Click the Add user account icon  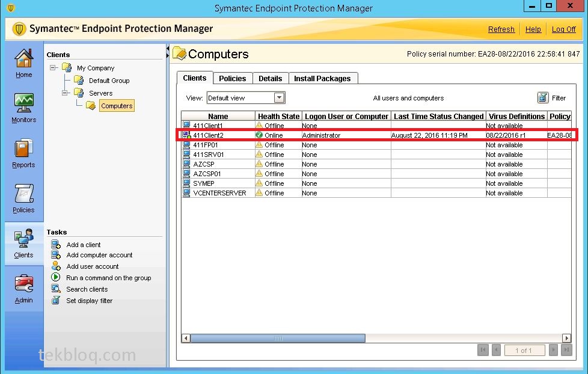pyautogui.click(x=56, y=266)
